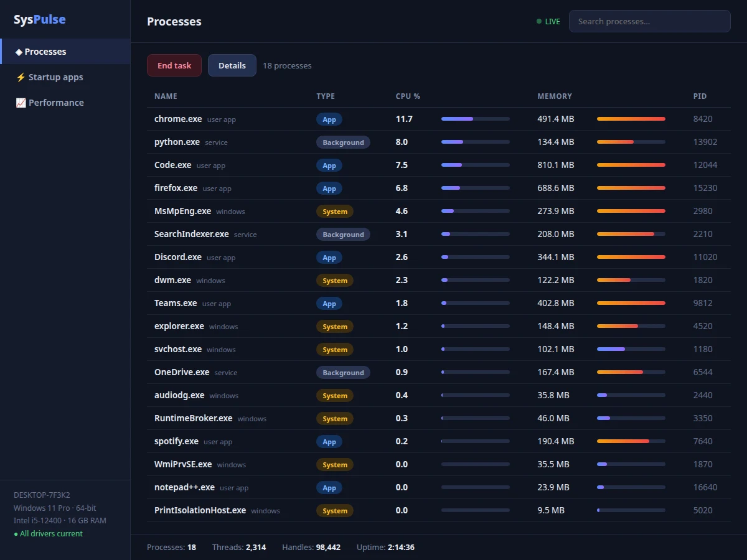Select the PrintIsolationHost.exe process name
Image resolution: width=747 pixels, height=560 pixels.
[200, 510]
